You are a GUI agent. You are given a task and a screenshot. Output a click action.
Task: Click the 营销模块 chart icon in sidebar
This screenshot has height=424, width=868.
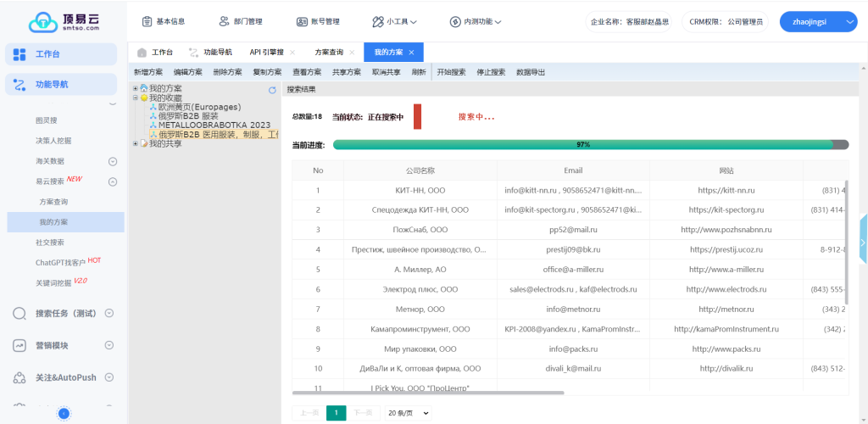pyautogui.click(x=20, y=345)
